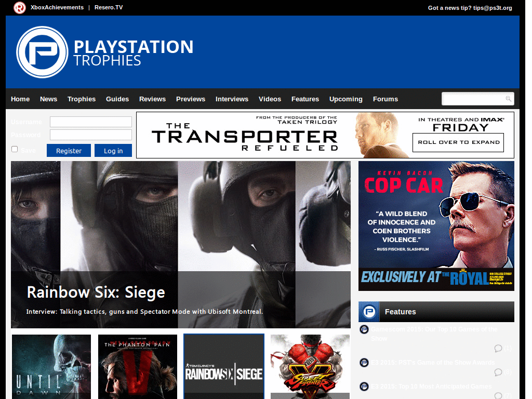The image size is (532, 399).
Task: Click the red Resero R logo icon
Action: pyautogui.click(x=19, y=7)
